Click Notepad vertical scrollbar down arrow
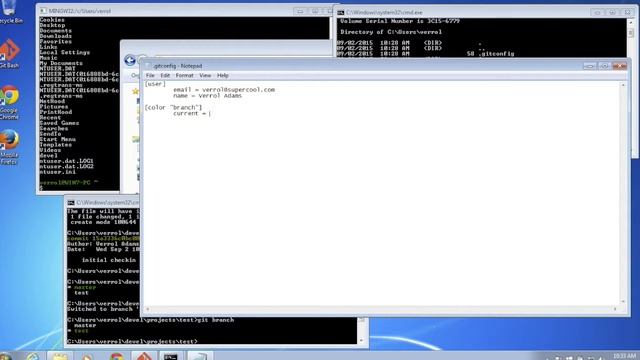This screenshot has width=640, height=360. point(623,302)
